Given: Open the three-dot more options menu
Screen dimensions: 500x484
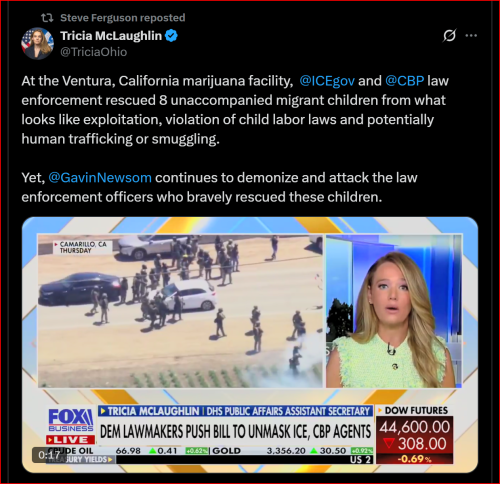Looking at the screenshot, I should [471, 35].
